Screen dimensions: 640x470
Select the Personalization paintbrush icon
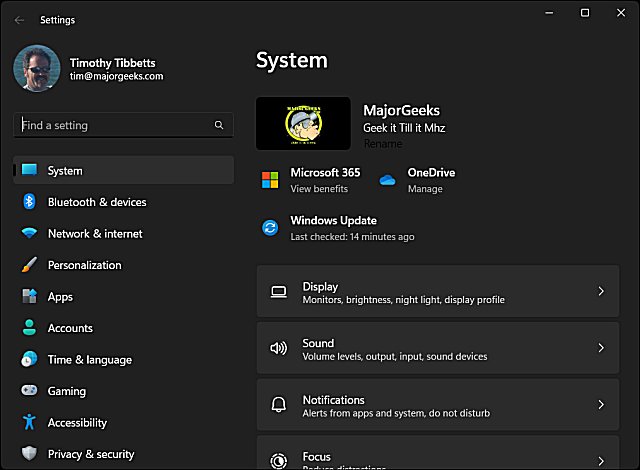click(x=29, y=265)
